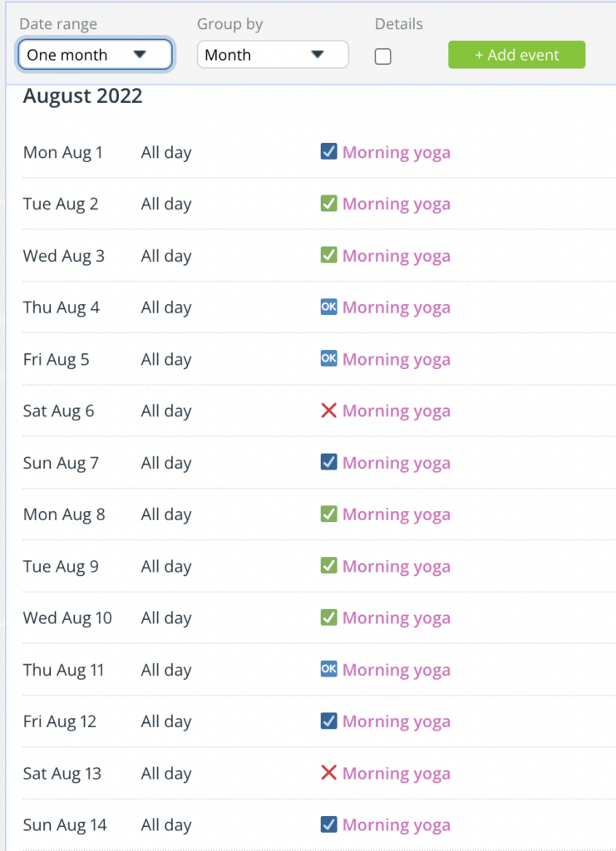
Task: Click the August 2022 month heading
Action: [x=82, y=96]
